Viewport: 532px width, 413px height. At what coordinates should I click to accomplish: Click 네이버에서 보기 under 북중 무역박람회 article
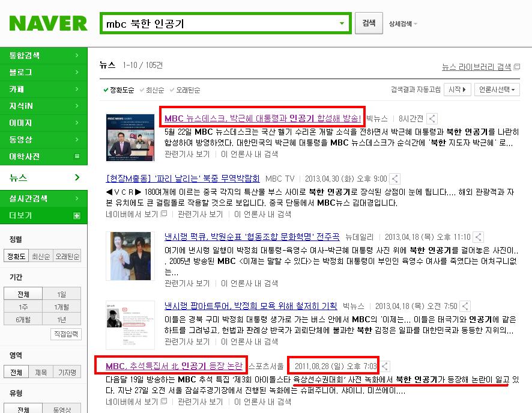(136, 214)
